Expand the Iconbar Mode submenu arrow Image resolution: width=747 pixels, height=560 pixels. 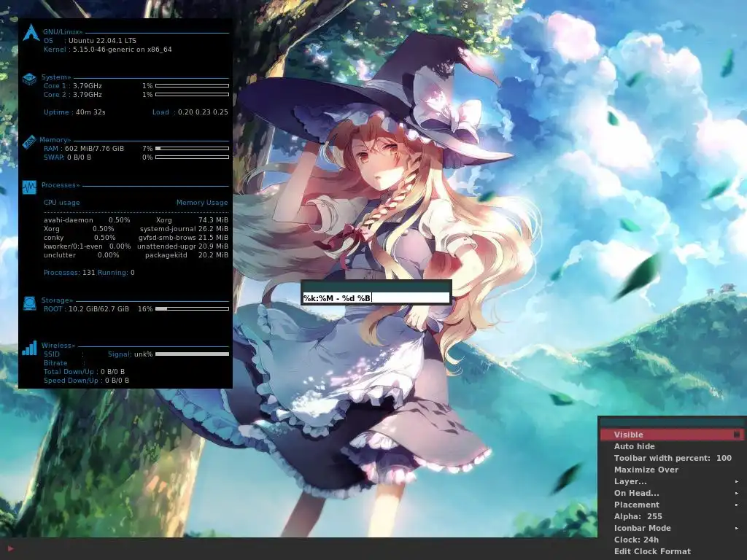click(x=737, y=528)
